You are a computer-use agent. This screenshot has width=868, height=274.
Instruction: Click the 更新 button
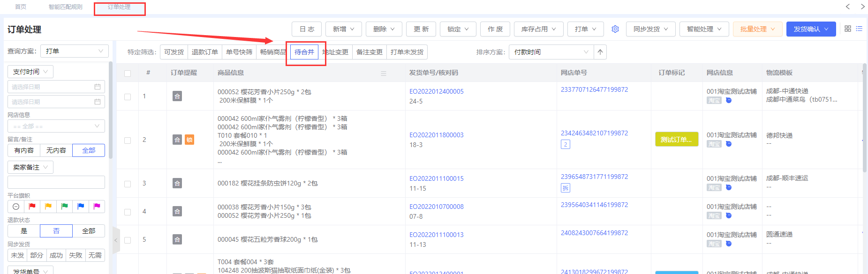[421, 29]
